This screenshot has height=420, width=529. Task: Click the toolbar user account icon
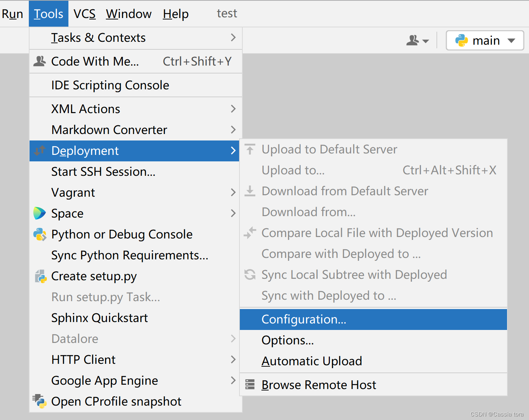point(413,40)
